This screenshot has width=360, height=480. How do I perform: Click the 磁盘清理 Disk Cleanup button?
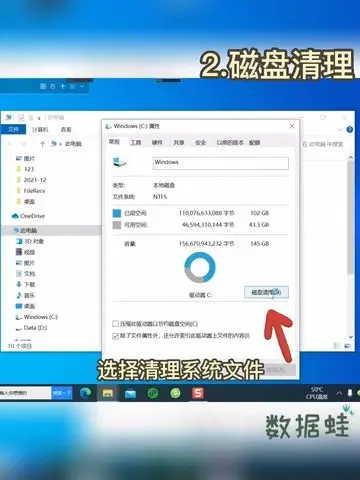tap(266, 292)
